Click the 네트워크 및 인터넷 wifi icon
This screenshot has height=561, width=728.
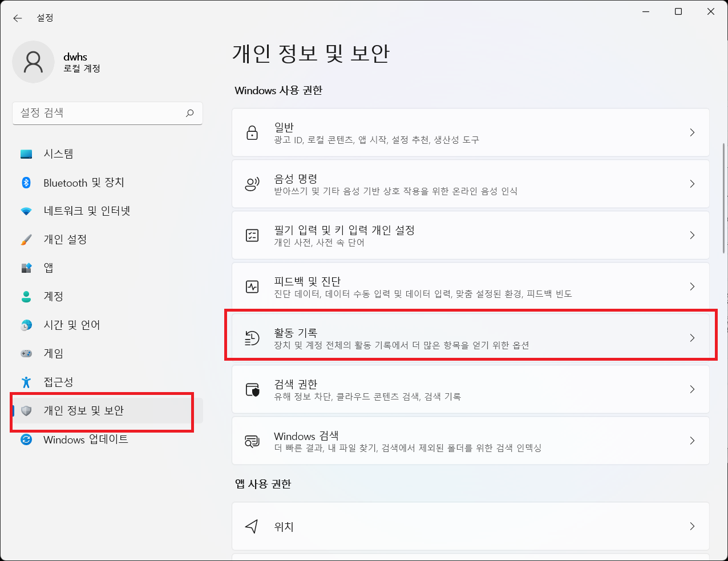coord(26,211)
